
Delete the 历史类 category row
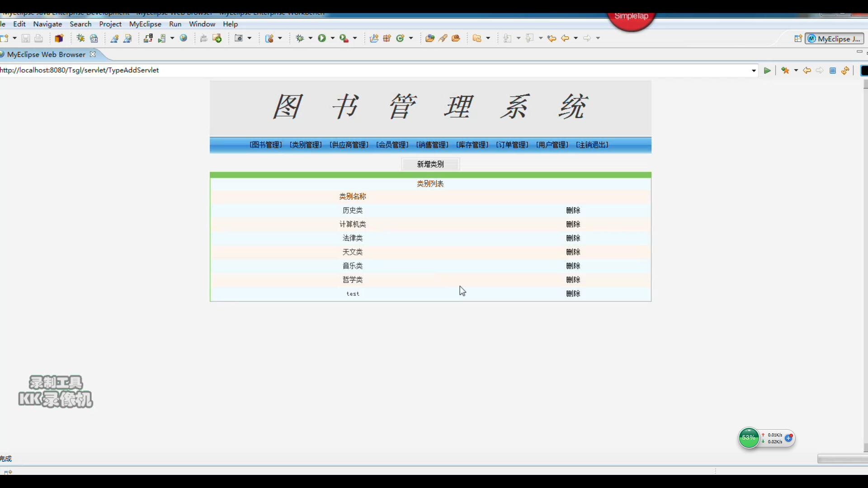tap(573, 210)
